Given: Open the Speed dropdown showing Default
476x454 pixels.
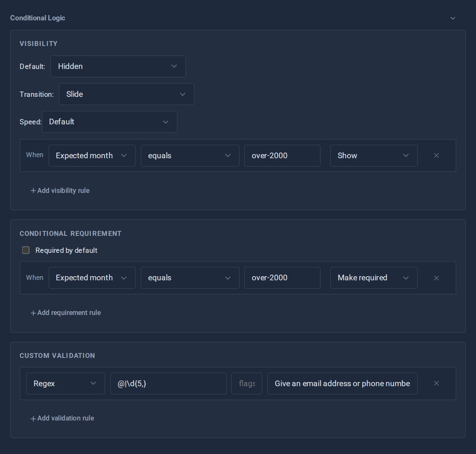Looking at the screenshot, I should [109, 122].
